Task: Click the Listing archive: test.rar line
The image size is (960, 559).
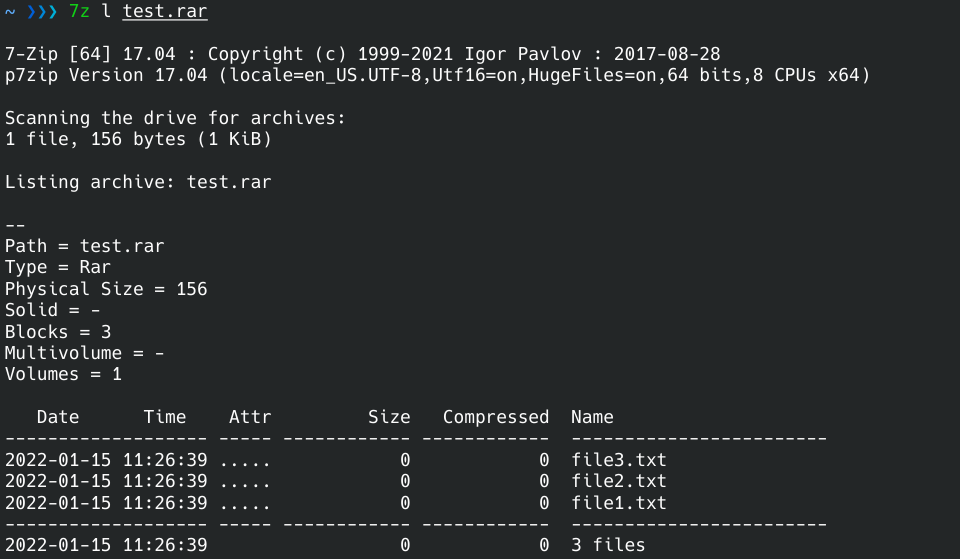Action: point(138,182)
